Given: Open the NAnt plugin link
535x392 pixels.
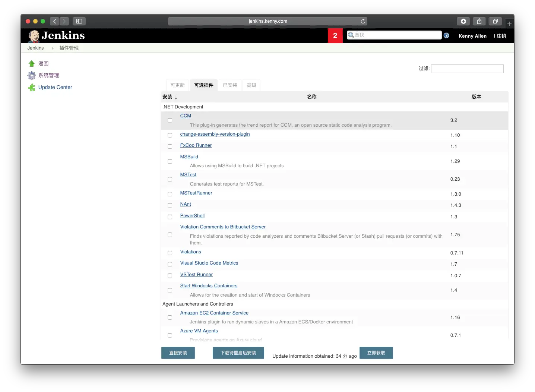Looking at the screenshot, I should point(186,204).
